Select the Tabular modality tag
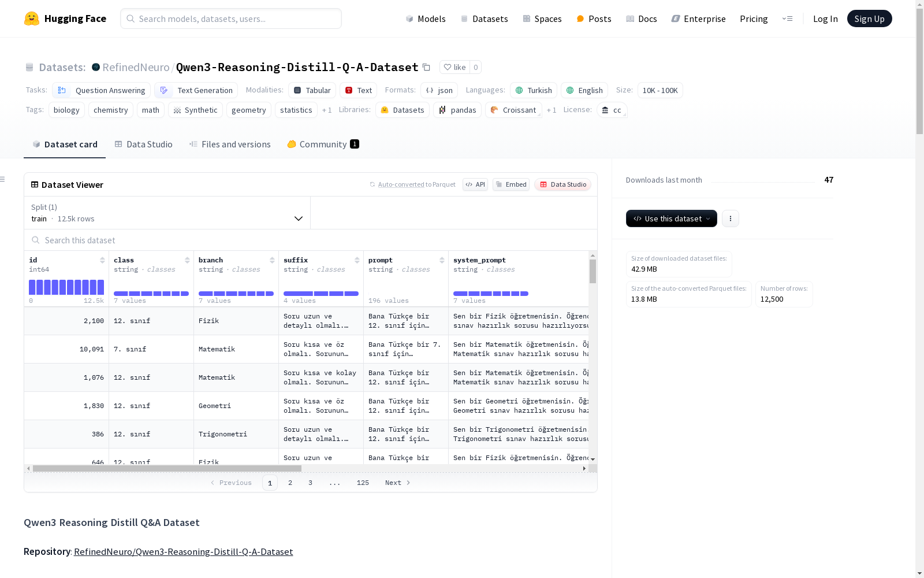The width and height of the screenshot is (924, 578). pyautogui.click(x=312, y=90)
